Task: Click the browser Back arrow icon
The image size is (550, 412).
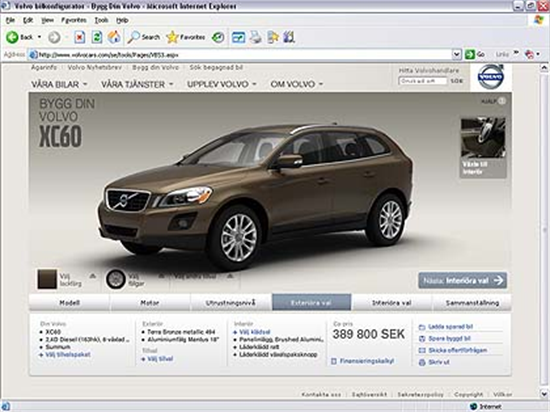Action: [12, 37]
